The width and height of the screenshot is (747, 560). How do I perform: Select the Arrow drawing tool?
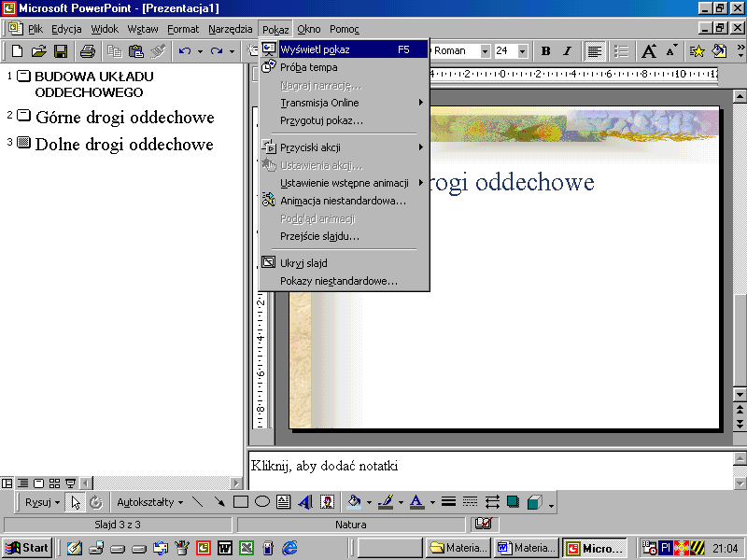click(219, 502)
